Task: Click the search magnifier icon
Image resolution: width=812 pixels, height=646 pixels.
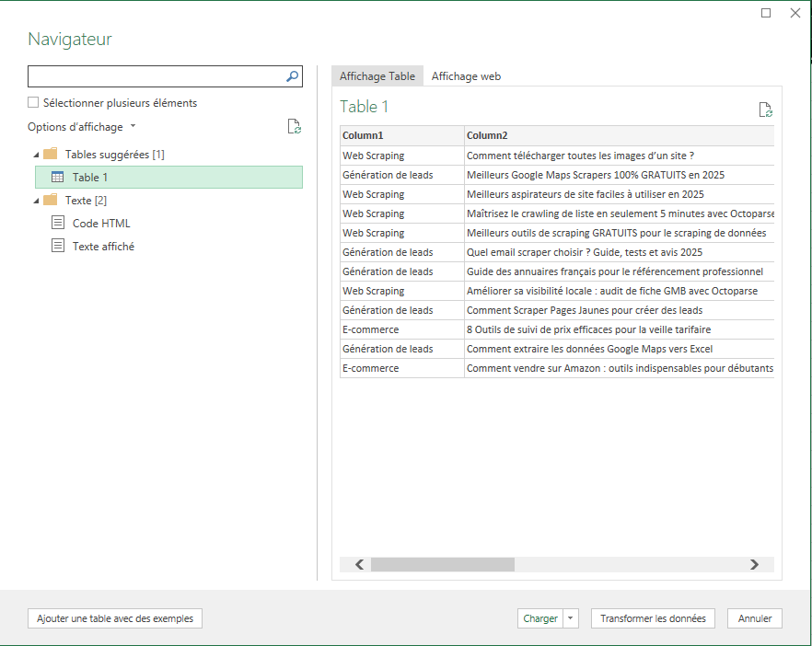Action: pyautogui.click(x=292, y=76)
